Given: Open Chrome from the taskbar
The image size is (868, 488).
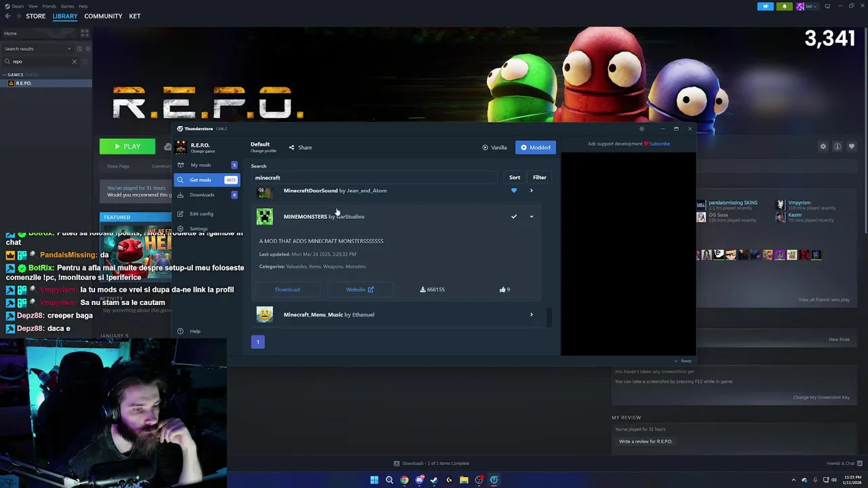Looking at the screenshot, I should [x=404, y=480].
